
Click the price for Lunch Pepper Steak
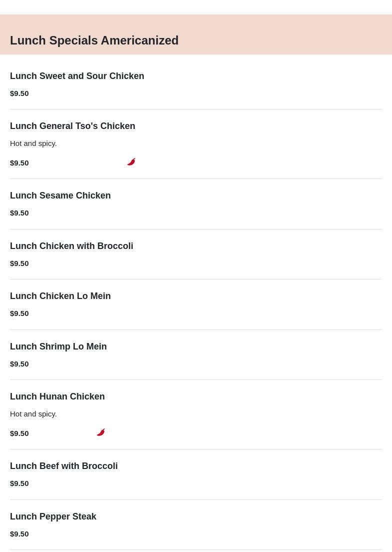point(19,534)
